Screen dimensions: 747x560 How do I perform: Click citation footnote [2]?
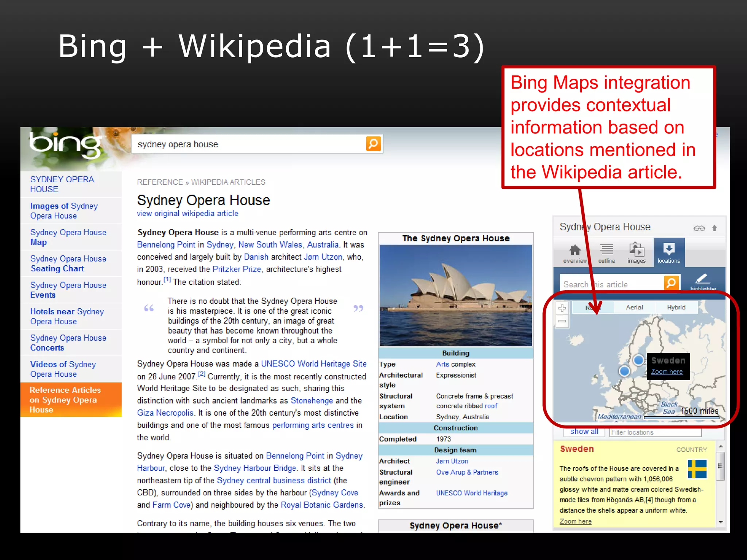(x=202, y=374)
